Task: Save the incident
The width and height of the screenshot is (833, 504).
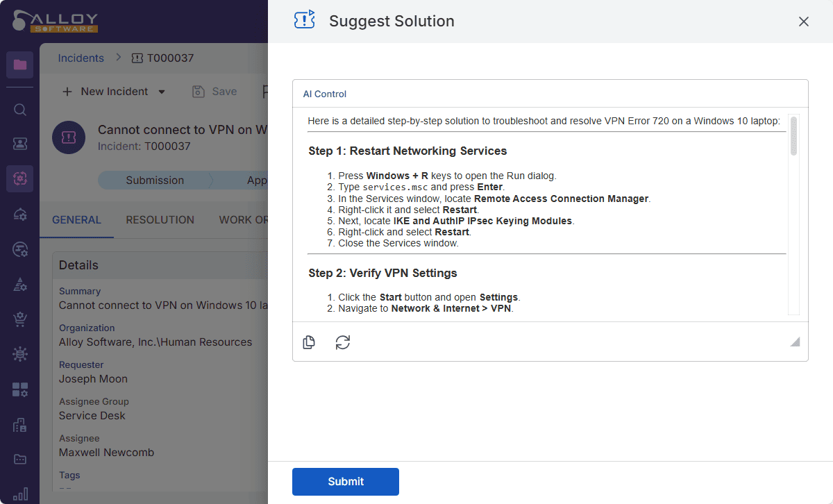Action: (214, 92)
